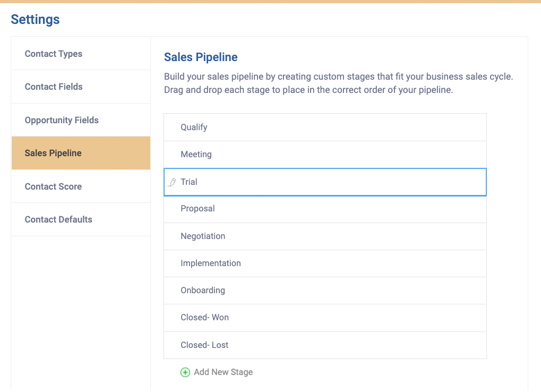Select the Onboarding pipeline stage
541x392 pixels.
(x=325, y=291)
